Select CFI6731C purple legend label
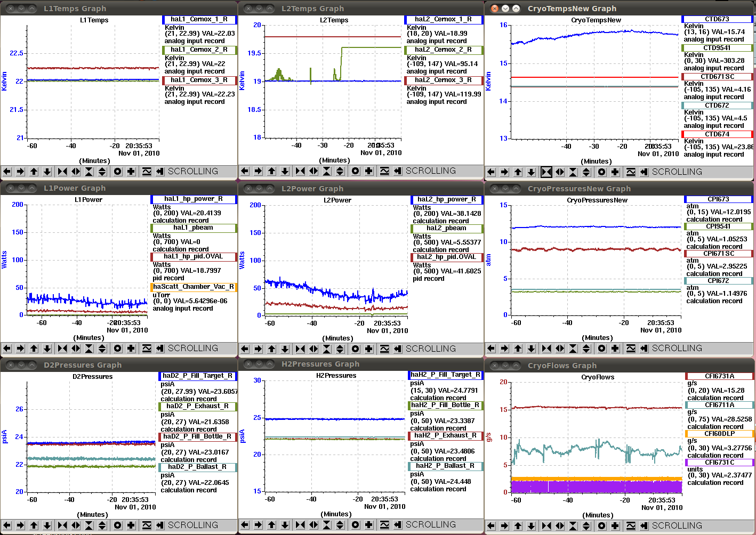This screenshot has height=535, width=756. coord(720,463)
